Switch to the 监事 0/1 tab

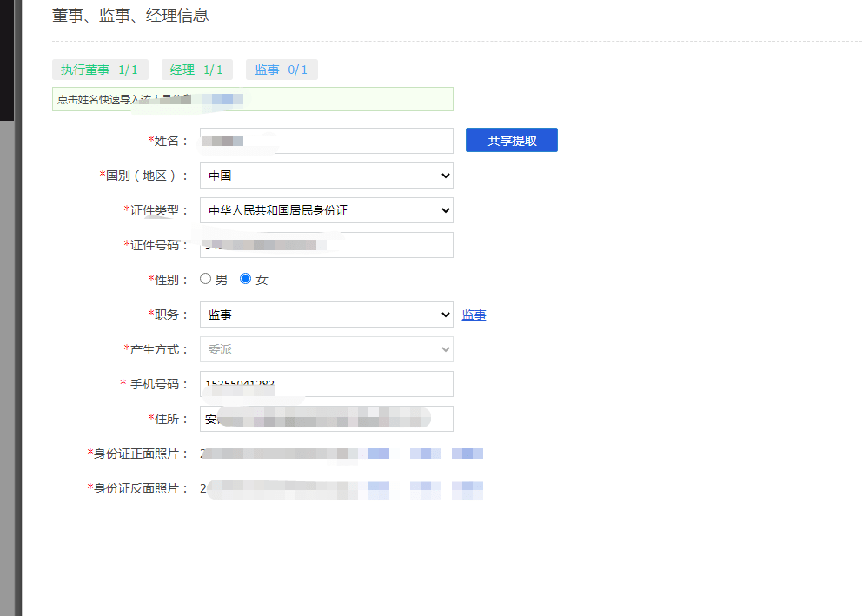tap(282, 70)
